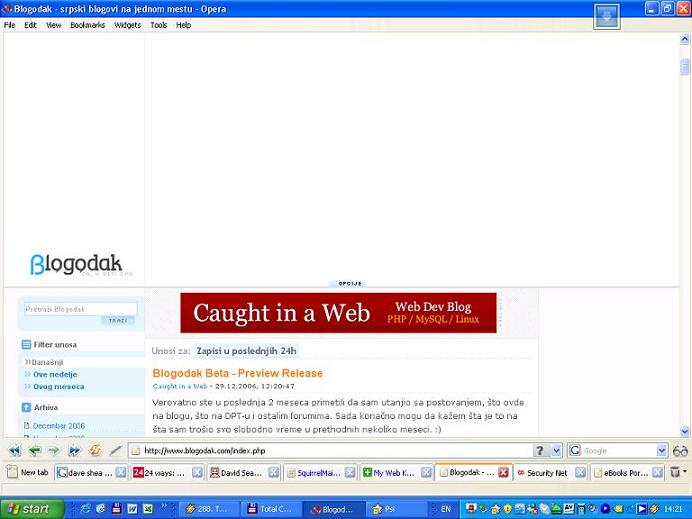The height and width of the screenshot is (519, 692).
Task: Open the View menu
Action: click(53, 25)
